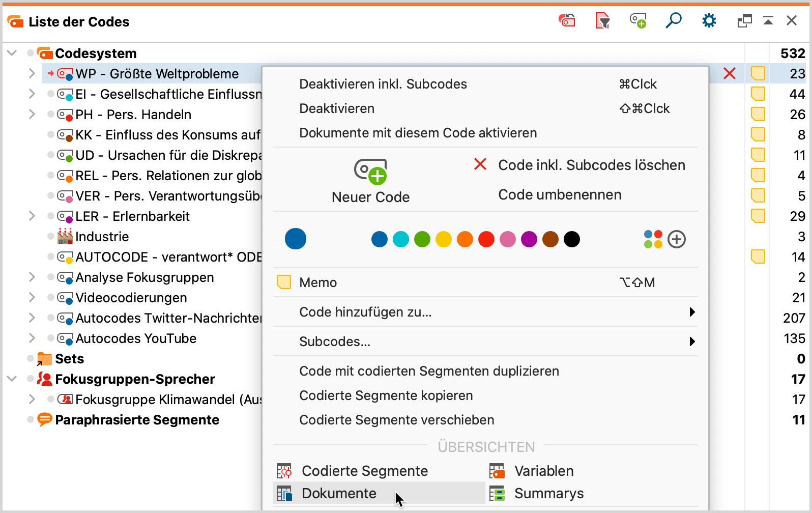Open the Memo menu entry
Screen dimensions: 812x513
coord(485,282)
